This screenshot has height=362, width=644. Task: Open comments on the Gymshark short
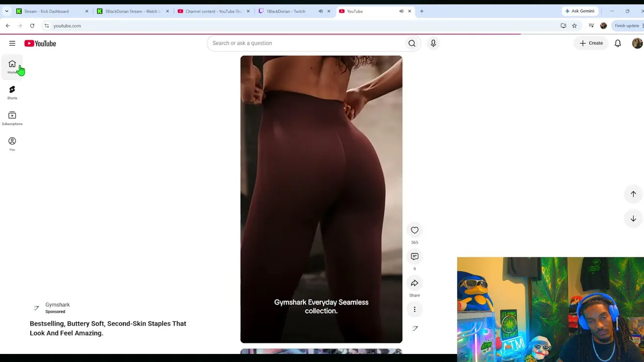(415, 256)
